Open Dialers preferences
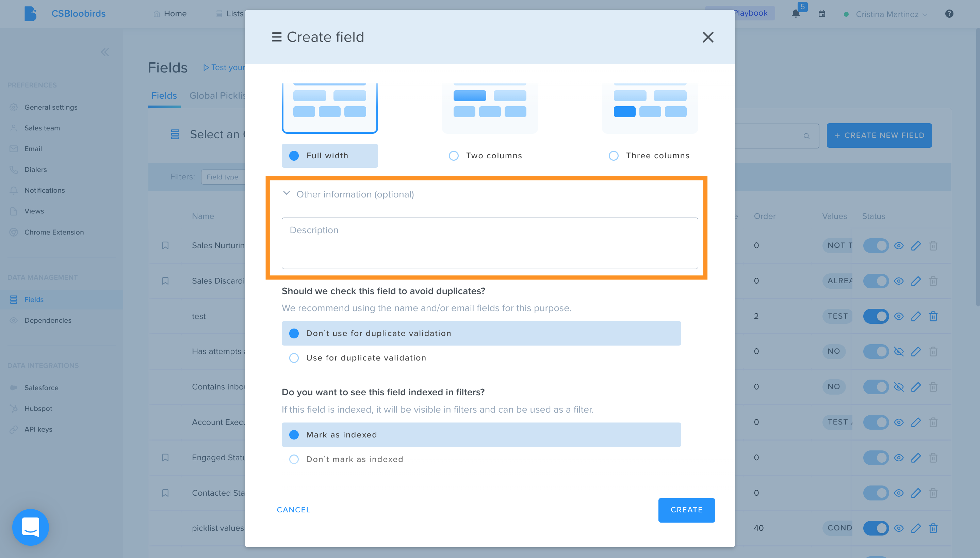Viewport: 980px width, 558px height. click(35, 170)
